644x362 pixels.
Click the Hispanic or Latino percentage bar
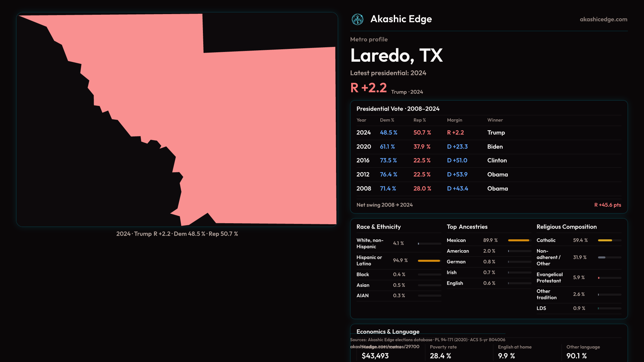[x=429, y=261]
